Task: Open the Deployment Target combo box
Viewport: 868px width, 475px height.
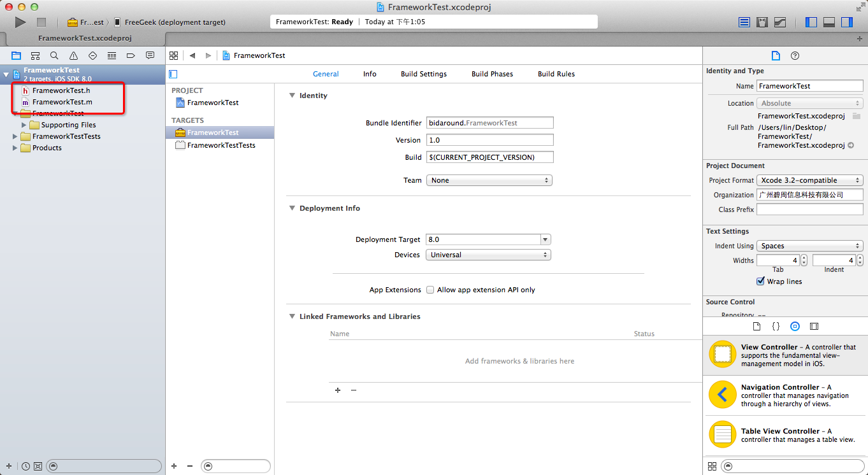Action: pos(546,239)
